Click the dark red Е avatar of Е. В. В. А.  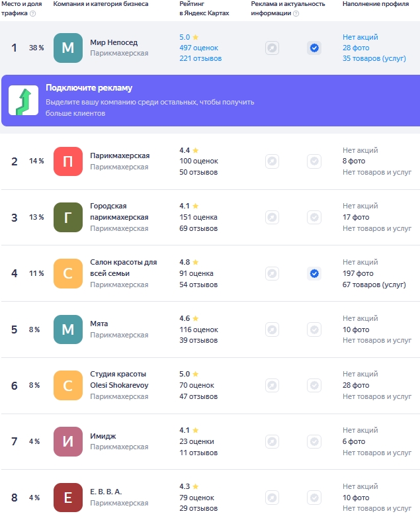pos(68,498)
